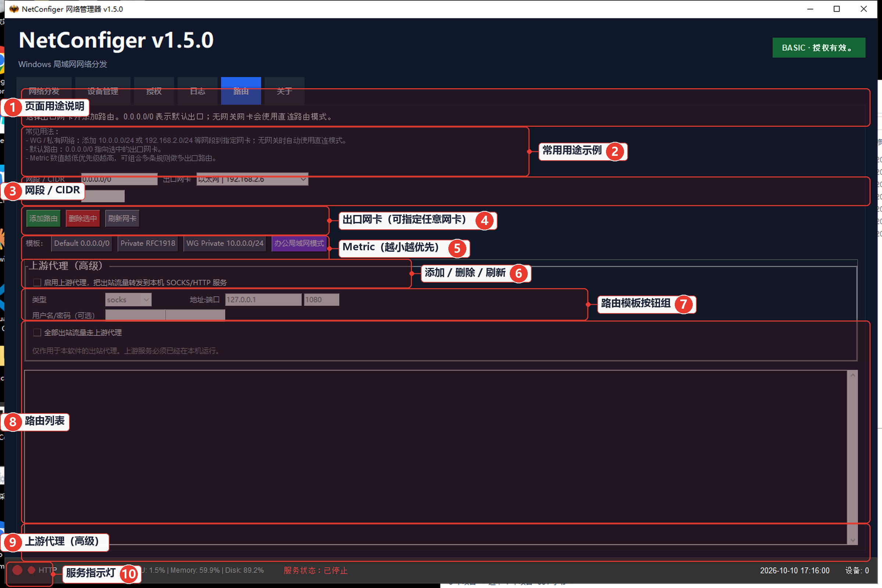Open the 关于 tab
This screenshot has height=588, width=882.
pos(284,91)
